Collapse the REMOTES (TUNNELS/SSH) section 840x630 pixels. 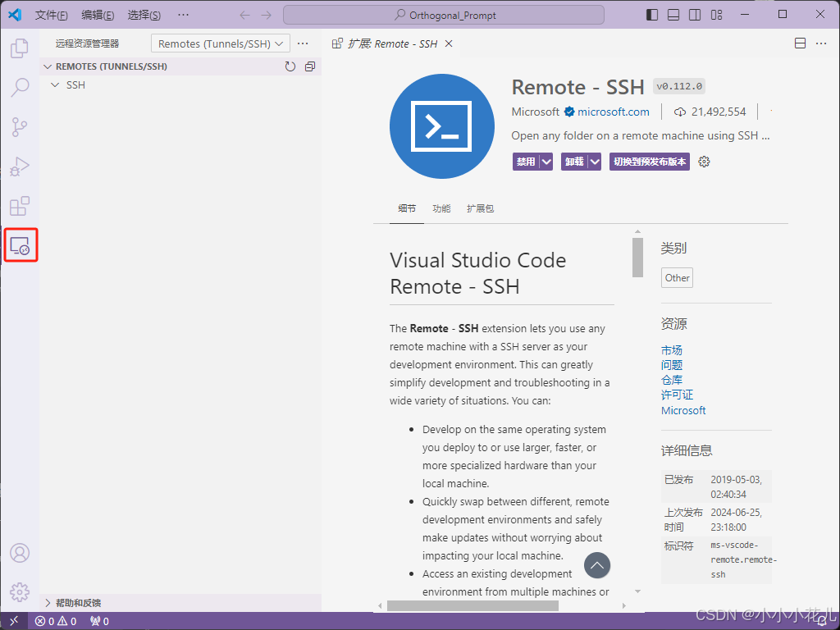coord(48,66)
